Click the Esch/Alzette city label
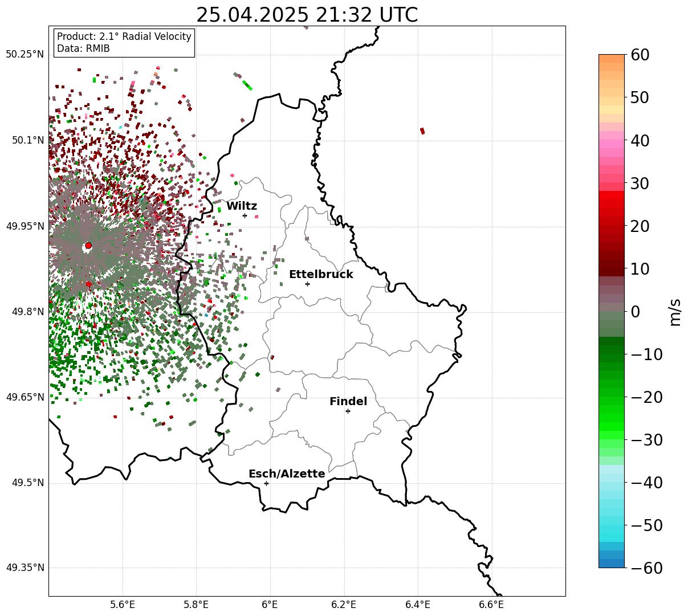688x616 pixels. point(287,474)
